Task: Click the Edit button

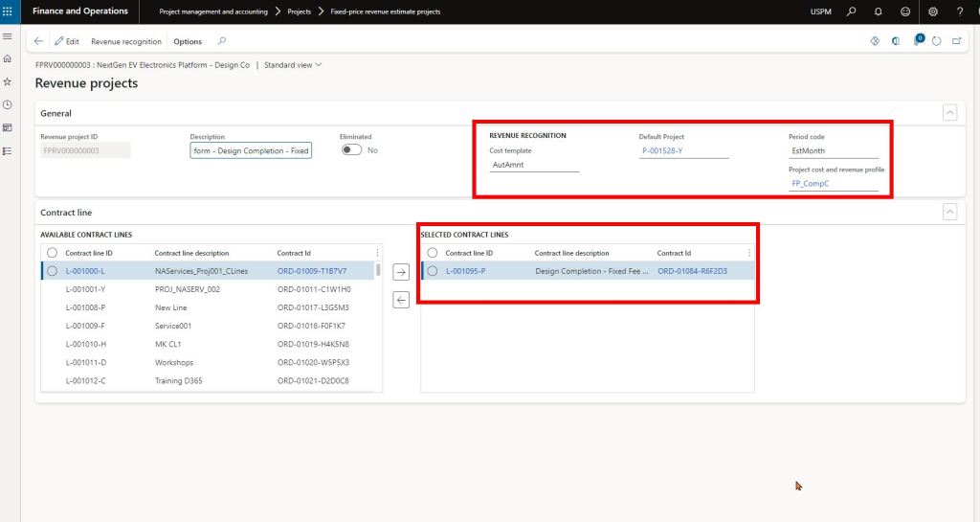Action: (67, 41)
